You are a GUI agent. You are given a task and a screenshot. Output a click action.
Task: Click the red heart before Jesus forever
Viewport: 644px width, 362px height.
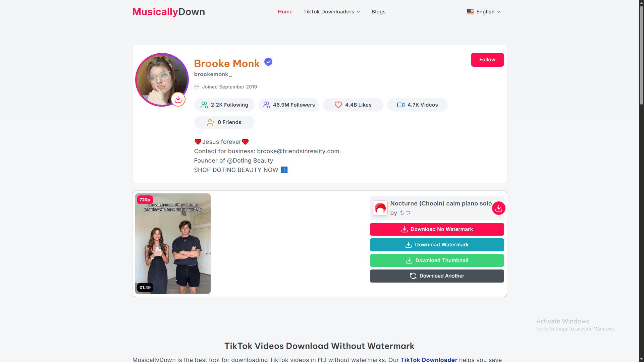(198, 142)
